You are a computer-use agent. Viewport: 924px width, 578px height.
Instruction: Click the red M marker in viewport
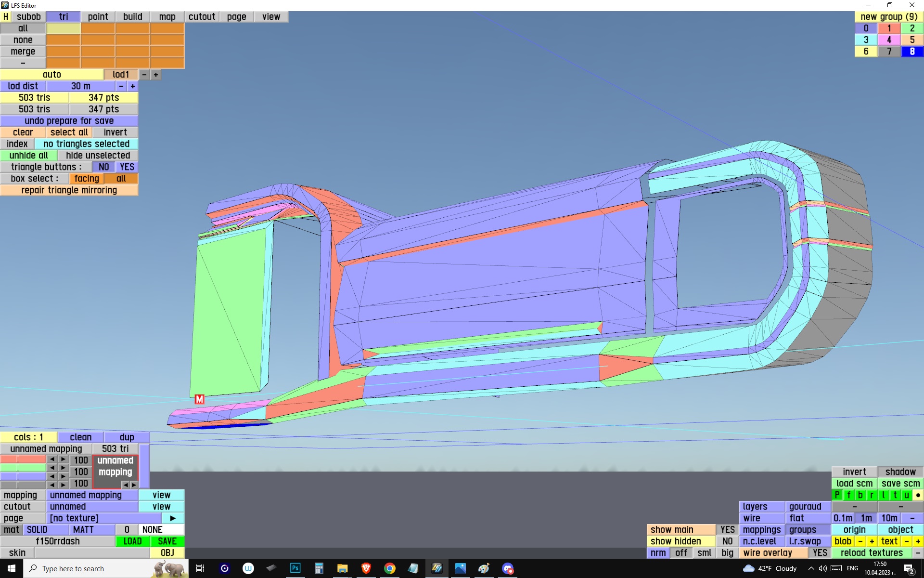(x=199, y=399)
